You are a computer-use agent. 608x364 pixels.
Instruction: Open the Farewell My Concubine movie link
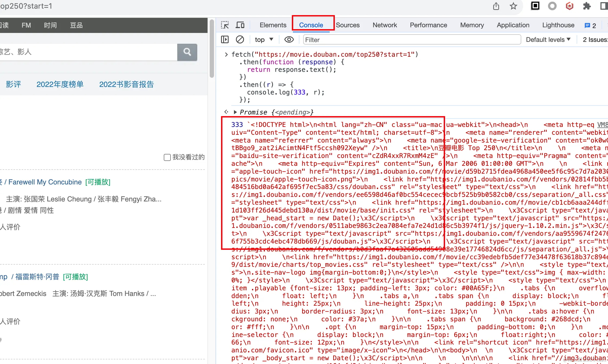point(45,182)
